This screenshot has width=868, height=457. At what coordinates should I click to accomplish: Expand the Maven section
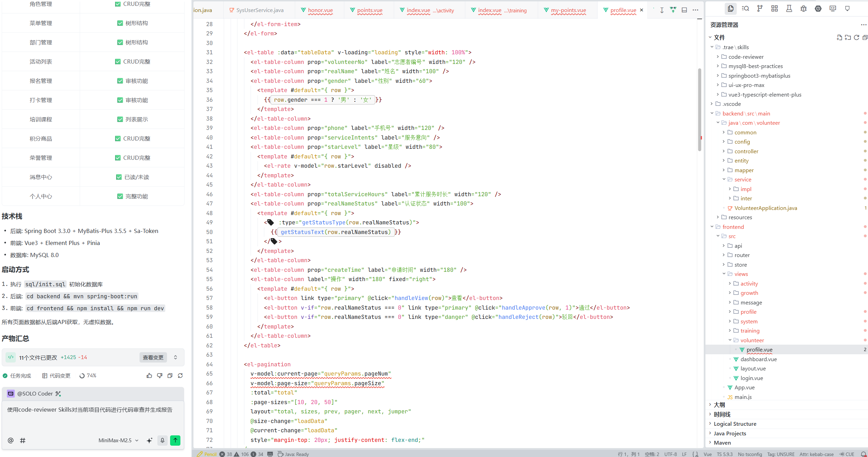click(722, 443)
